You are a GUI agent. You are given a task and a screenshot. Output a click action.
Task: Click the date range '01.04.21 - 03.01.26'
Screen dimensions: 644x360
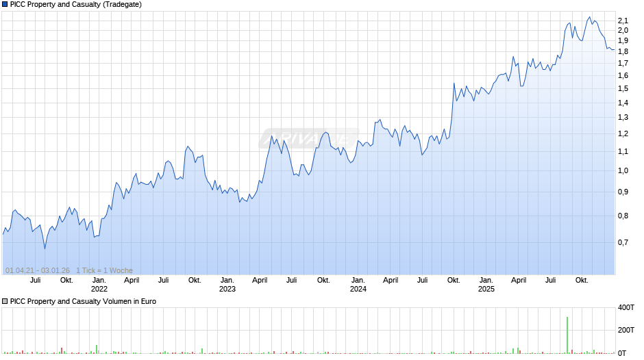click(38, 270)
